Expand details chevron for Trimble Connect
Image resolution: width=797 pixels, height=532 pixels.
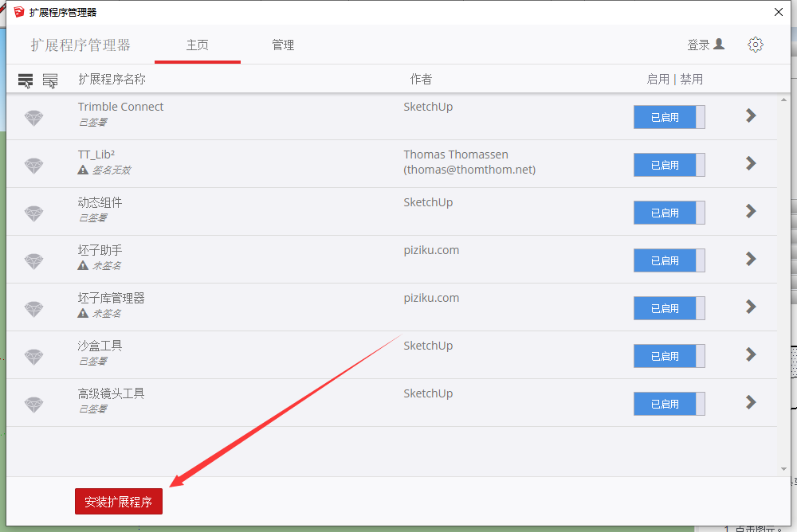click(x=751, y=115)
